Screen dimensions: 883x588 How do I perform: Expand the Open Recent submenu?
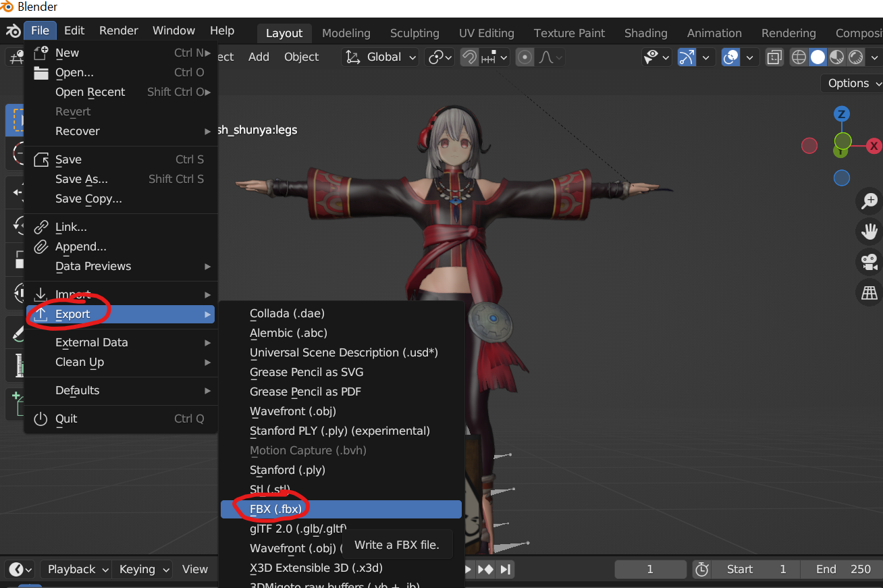coord(121,92)
